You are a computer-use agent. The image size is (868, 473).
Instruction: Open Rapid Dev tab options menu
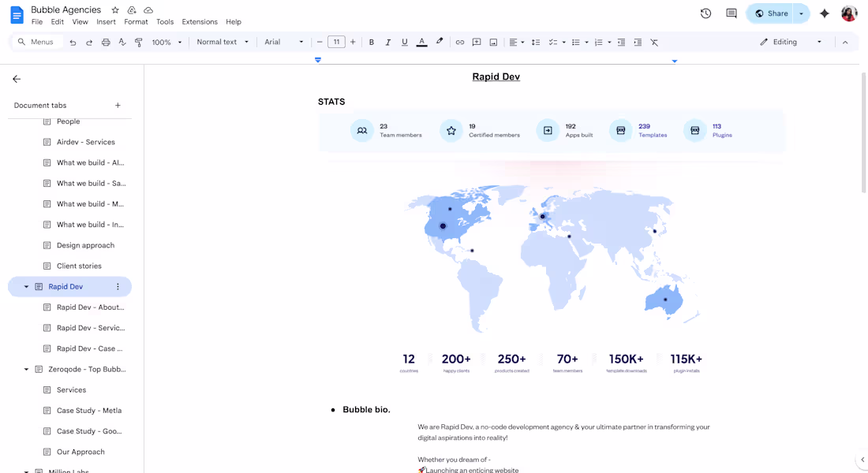click(x=118, y=287)
